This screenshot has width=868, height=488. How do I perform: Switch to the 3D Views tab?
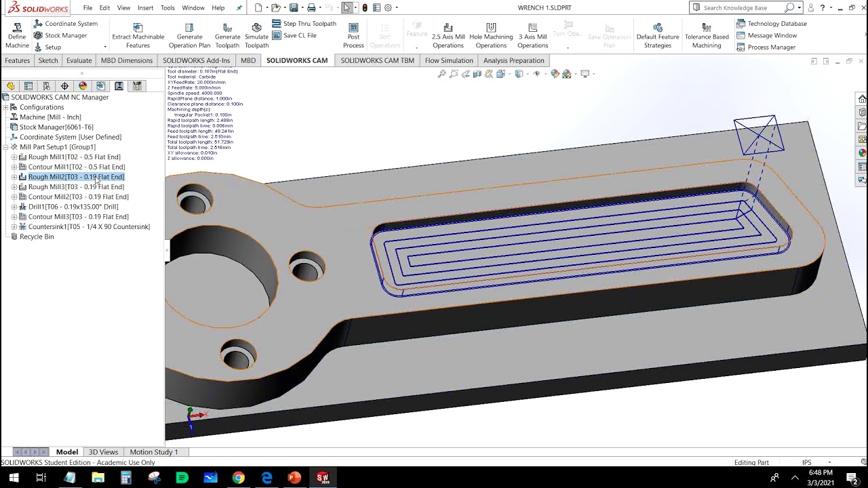click(x=103, y=452)
